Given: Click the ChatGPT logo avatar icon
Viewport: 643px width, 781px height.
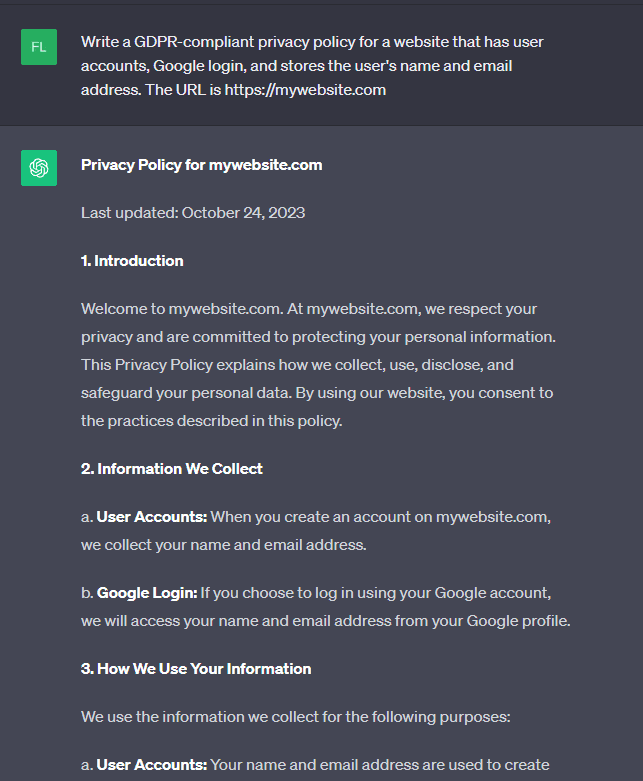Looking at the screenshot, I should [39, 168].
